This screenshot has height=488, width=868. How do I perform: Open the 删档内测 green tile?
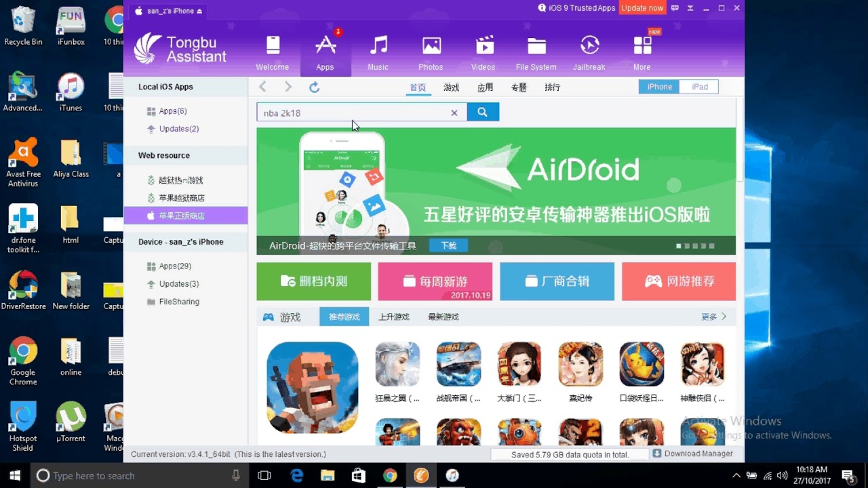(314, 281)
